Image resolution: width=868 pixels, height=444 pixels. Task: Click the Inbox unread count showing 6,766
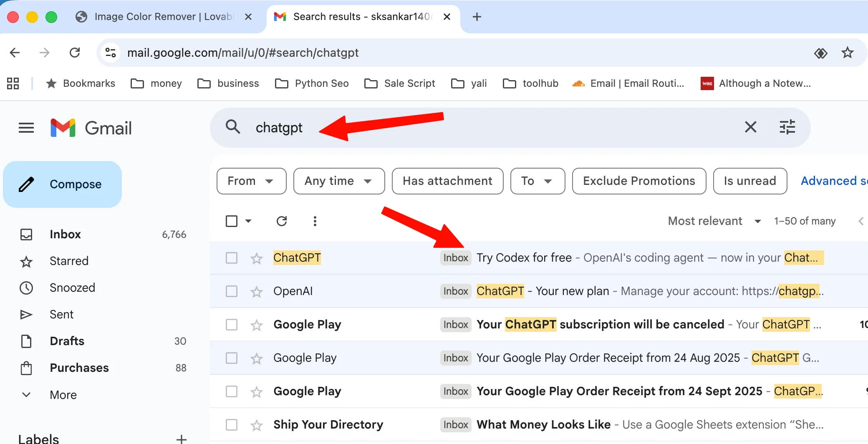(x=174, y=234)
